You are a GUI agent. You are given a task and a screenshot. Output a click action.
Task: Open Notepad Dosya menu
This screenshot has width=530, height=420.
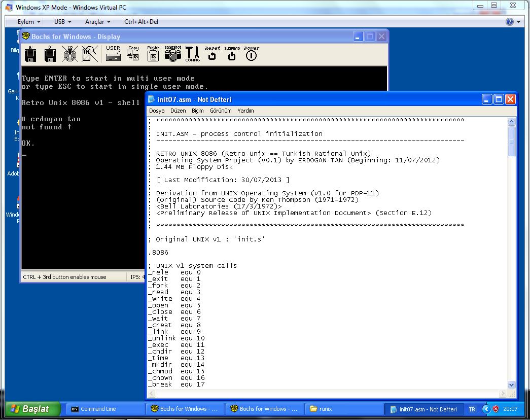(157, 111)
